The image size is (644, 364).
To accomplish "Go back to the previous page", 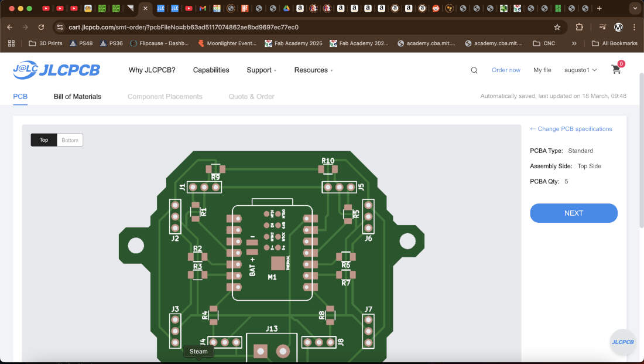I will coord(10,27).
